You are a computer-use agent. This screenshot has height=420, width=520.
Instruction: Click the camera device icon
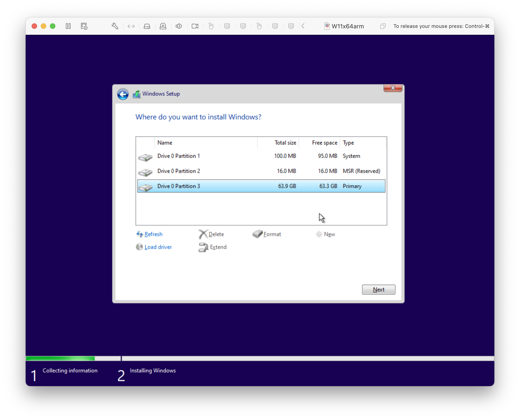click(195, 26)
